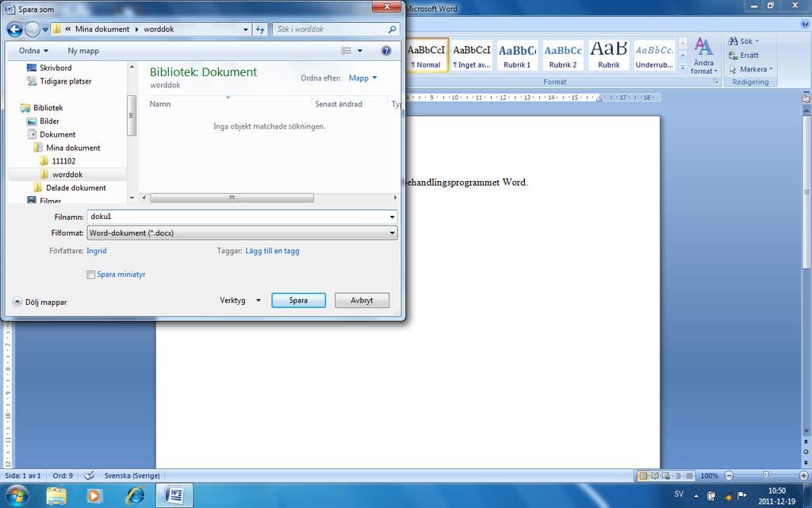This screenshot has width=812, height=508.
Task: Switch to Full Screen Reading view
Action: point(654,475)
